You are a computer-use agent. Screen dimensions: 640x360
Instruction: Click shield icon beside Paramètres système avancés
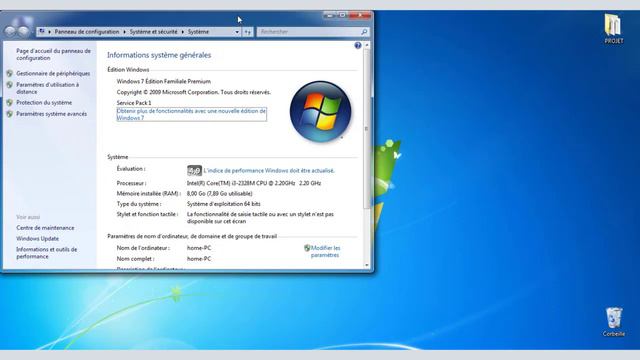pyautogui.click(x=9, y=114)
